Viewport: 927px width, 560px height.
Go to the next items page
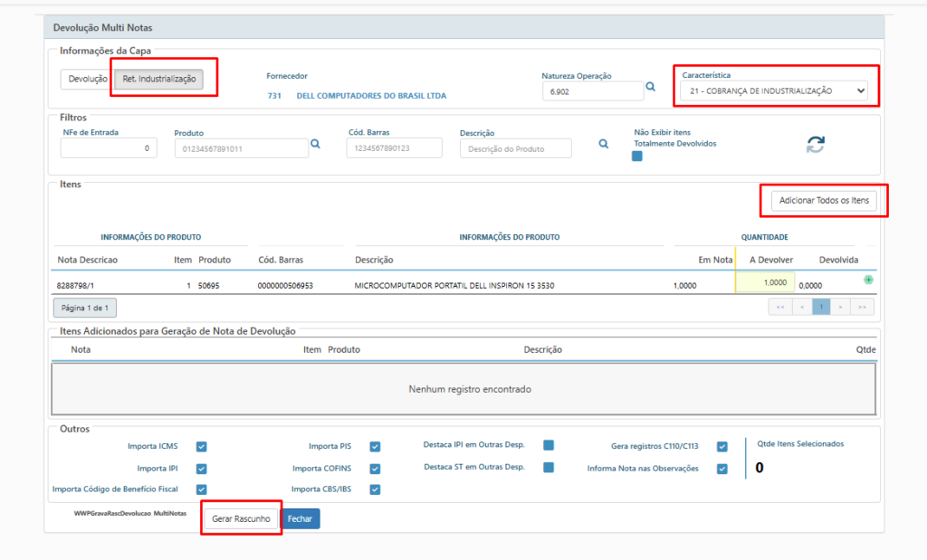(841, 308)
